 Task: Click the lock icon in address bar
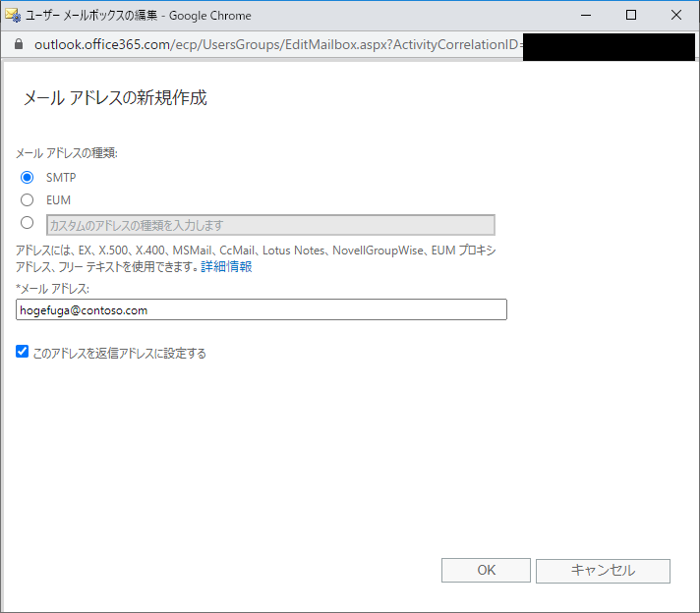(19, 44)
